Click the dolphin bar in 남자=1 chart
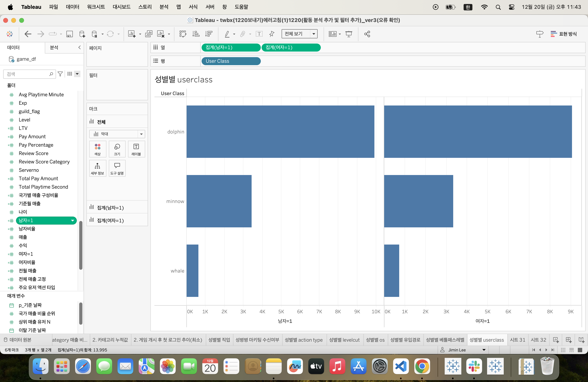588x382 pixels. click(x=280, y=131)
